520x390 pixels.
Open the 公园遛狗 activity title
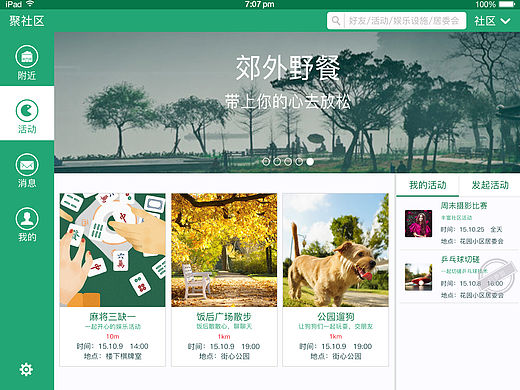click(x=336, y=317)
